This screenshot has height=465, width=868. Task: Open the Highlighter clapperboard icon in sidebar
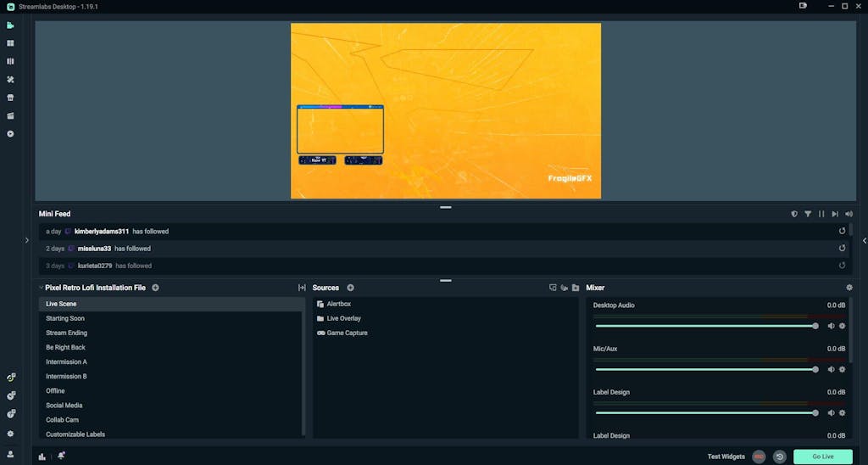(x=10, y=115)
